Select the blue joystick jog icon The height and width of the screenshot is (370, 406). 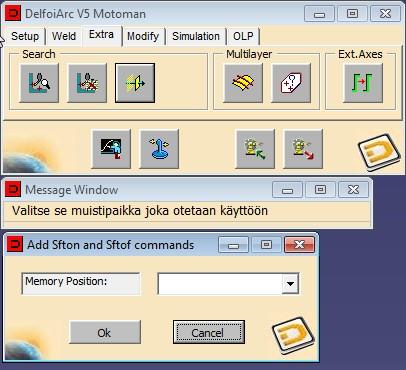(x=159, y=149)
